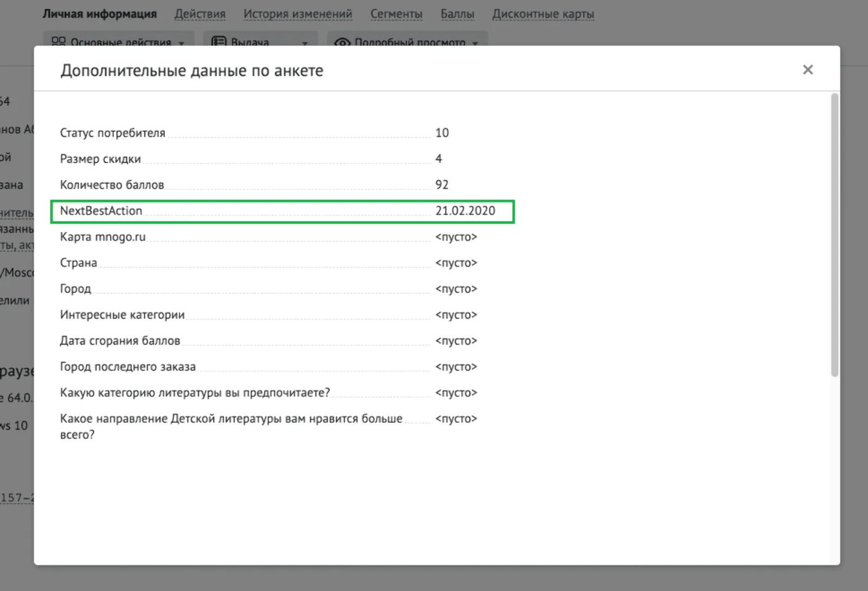868x591 pixels.
Task: Click the Выдача button icon
Action: pos(219,42)
